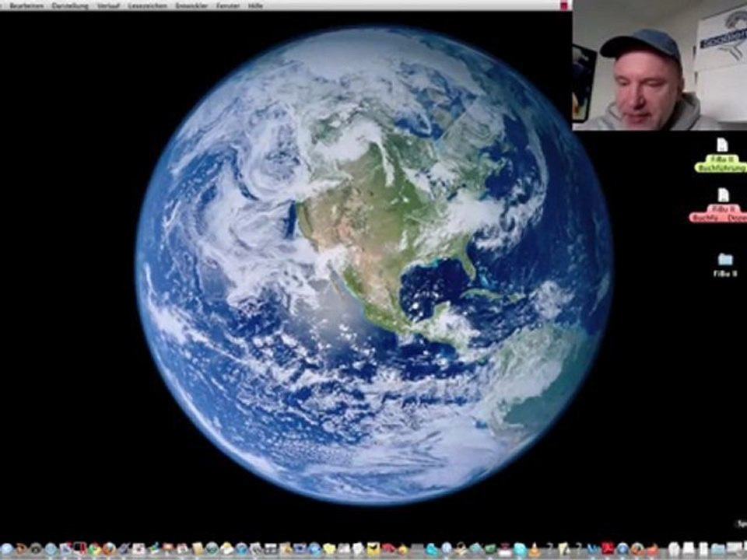Select the FiBu II folder on desktop
The height and width of the screenshot is (560, 747).
point(725,265)
